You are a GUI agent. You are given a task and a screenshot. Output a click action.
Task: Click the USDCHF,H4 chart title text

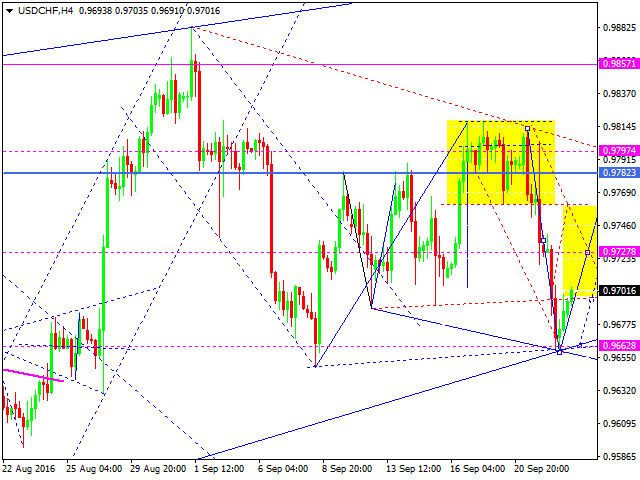coord(45,11)
